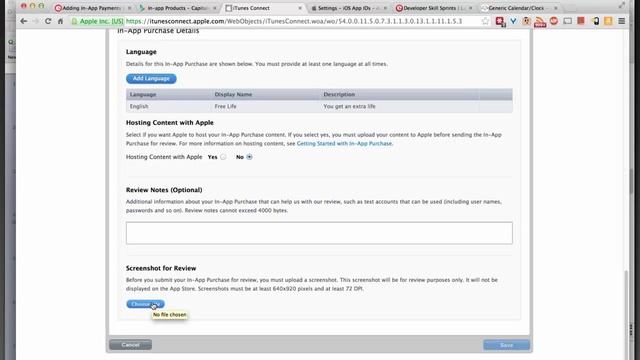640x360 pixels.
Task: Click the Add Language button
Action: (151, 78)
